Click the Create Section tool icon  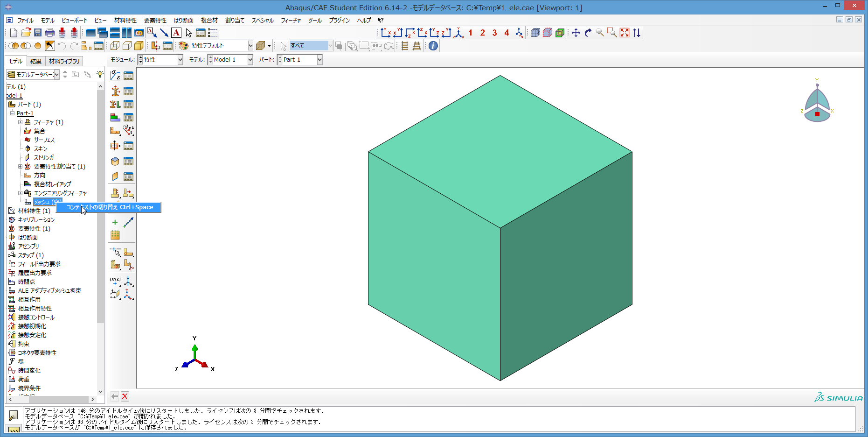click(115, 91)
